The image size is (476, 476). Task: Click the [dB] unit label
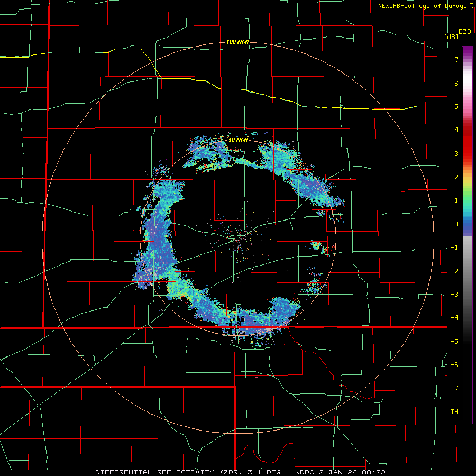(452, 36)
